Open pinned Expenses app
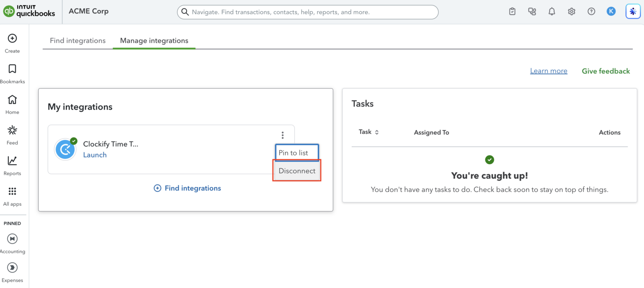The width and height of the screenshot is (644, 288). pyautogui.click(x=13, y=272)
